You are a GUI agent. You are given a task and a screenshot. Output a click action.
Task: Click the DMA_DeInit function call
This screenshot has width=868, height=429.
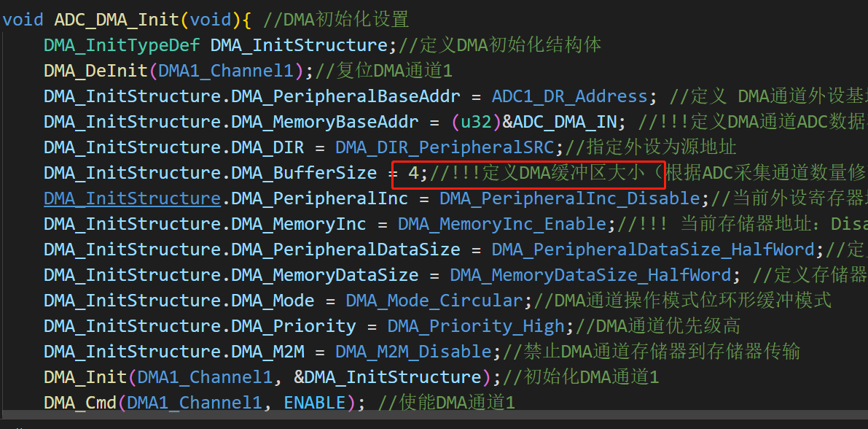coord(95,71)
